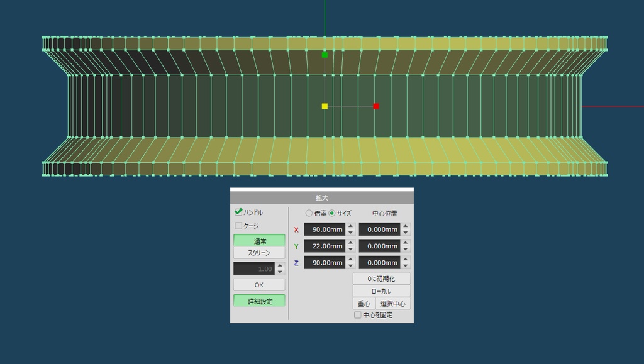Decrease X center position with down arrow

click(406, 233)
